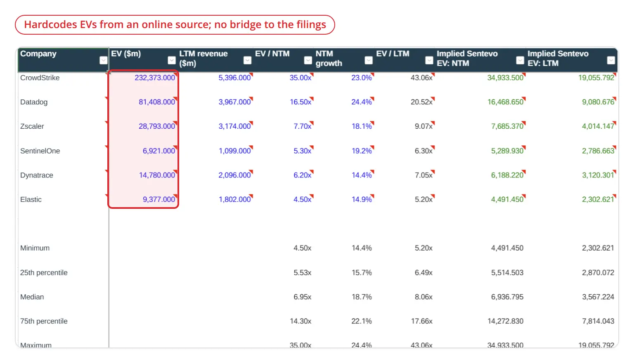Screen dimensions: 634x364
Task: Click the Median summary row label
Action: pyautogui.click(x=32, y=297)
